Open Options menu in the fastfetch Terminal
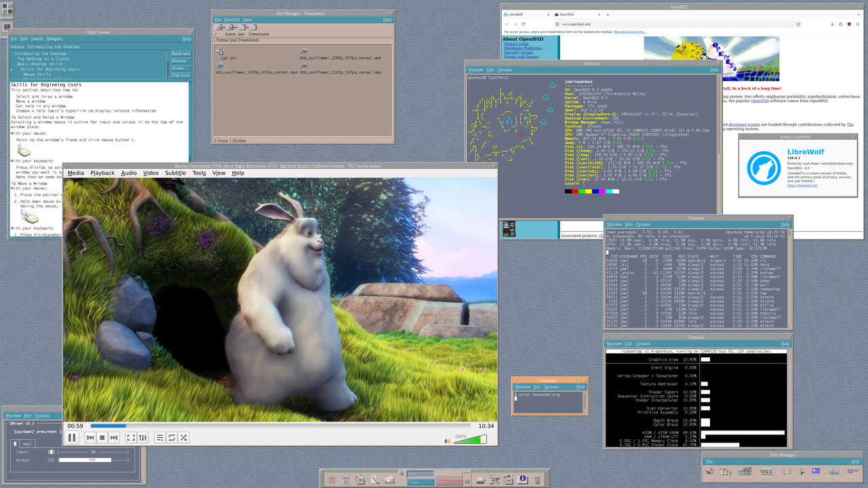 [x=505, y=70]
